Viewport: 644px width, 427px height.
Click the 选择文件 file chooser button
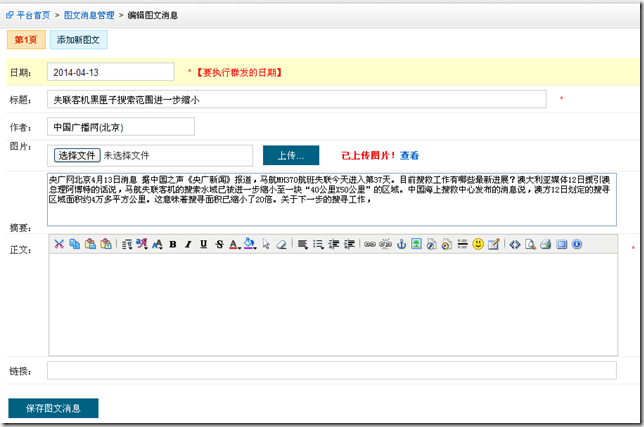pos(77,155)
